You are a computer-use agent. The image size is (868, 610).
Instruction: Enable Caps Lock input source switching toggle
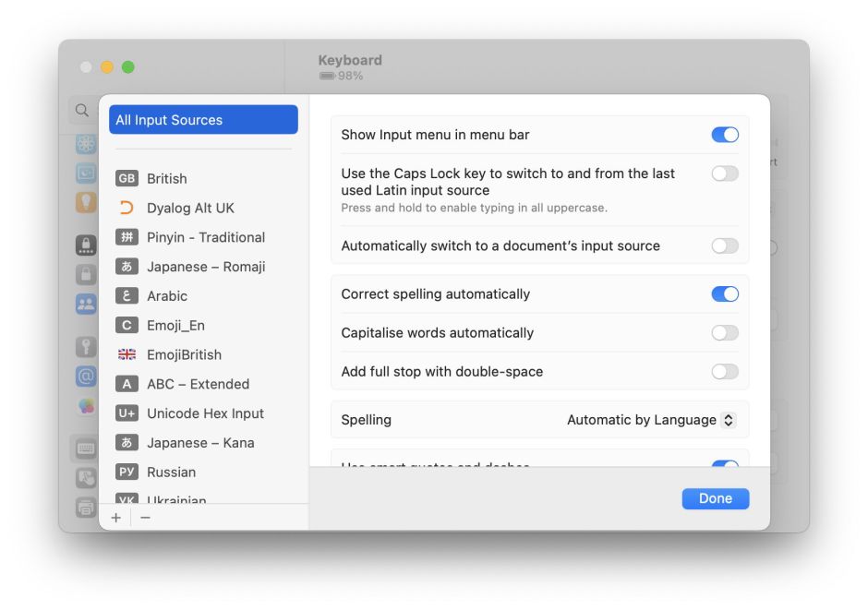725,173
